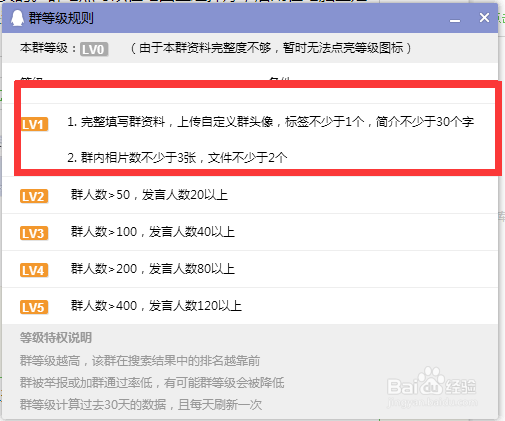Screen dimensions: 505x421
Task: Click the 等级特权说明 heading
Action: point(56,338)
